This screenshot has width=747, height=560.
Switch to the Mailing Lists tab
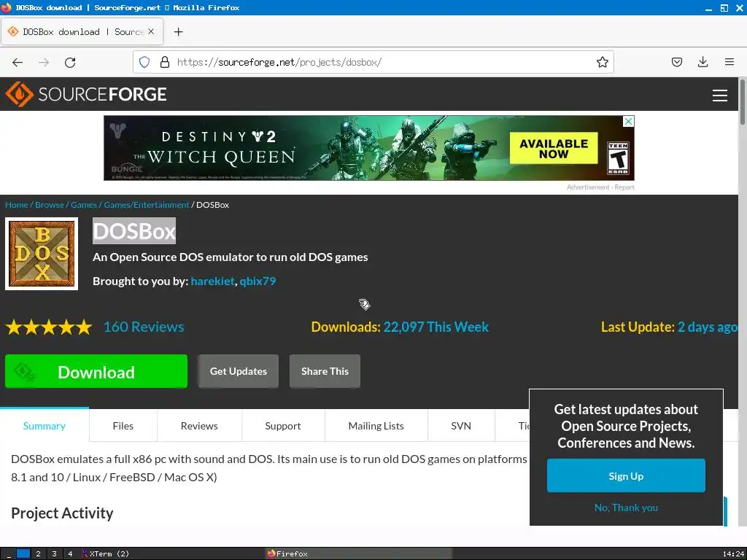pos(376,426)
